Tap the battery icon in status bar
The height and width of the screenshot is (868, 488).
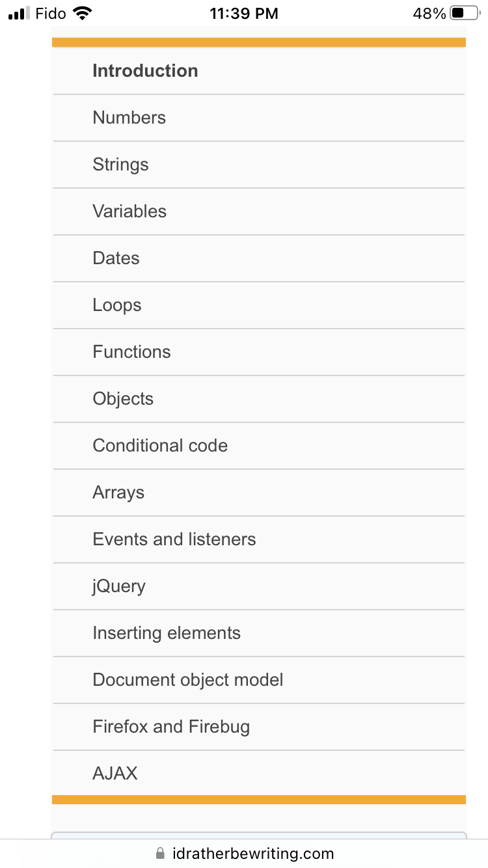(x=464, y=13)
